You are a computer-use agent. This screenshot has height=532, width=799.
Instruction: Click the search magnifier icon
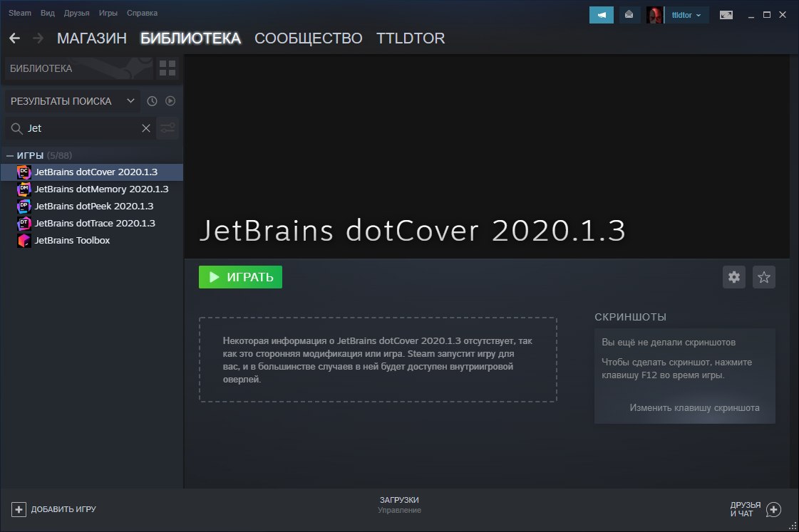(17, 128)
